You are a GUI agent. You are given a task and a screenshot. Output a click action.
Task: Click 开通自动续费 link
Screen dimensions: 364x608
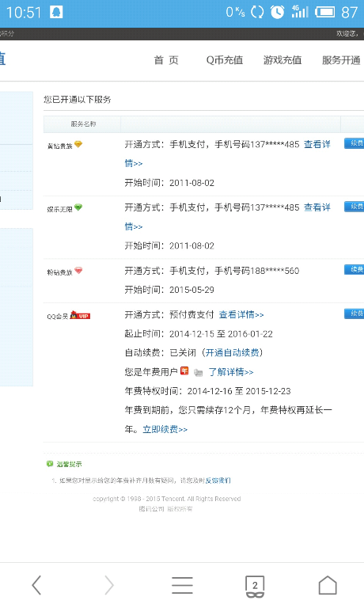click(x=232, y=352)
